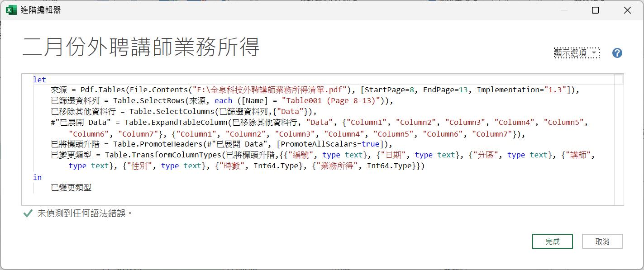Expand the 顯示選項 dropdown
The width and height of the screenshot is (644, 270).
click(577, 53)
